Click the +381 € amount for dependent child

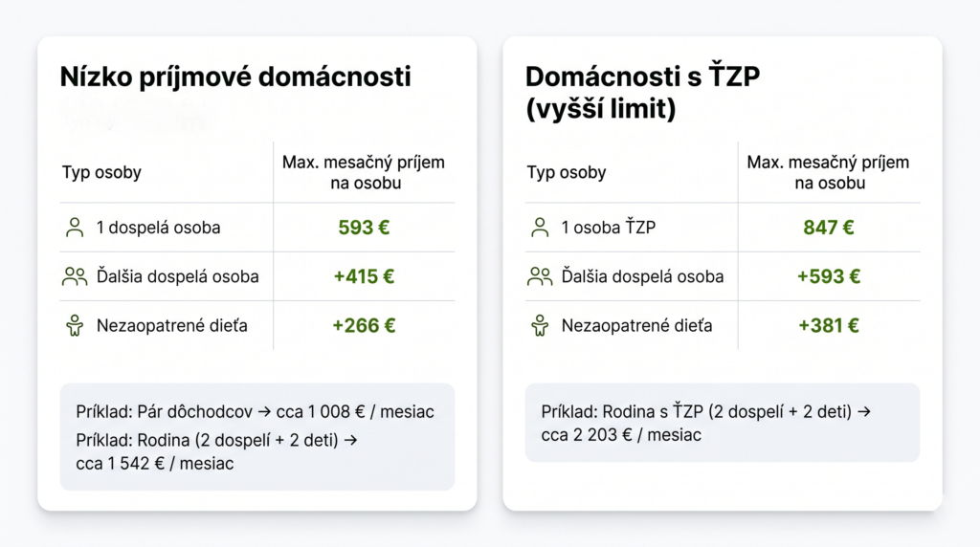tap(829, 325)
